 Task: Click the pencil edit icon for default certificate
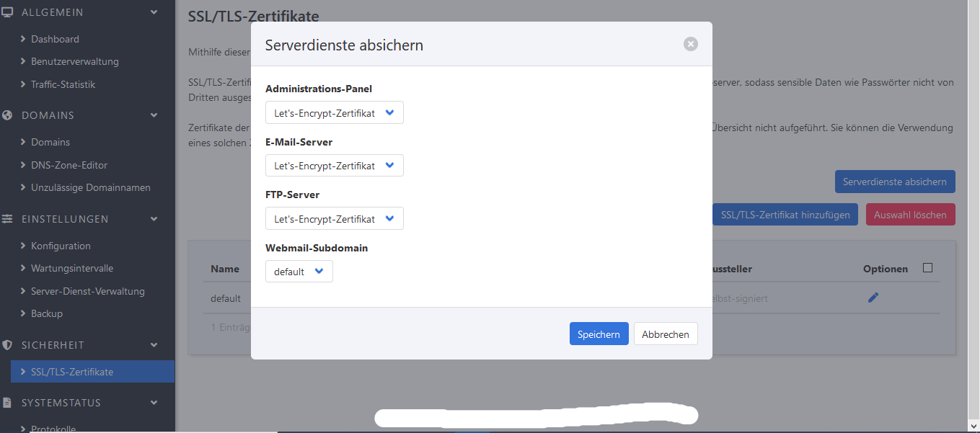tap(873, 298)
